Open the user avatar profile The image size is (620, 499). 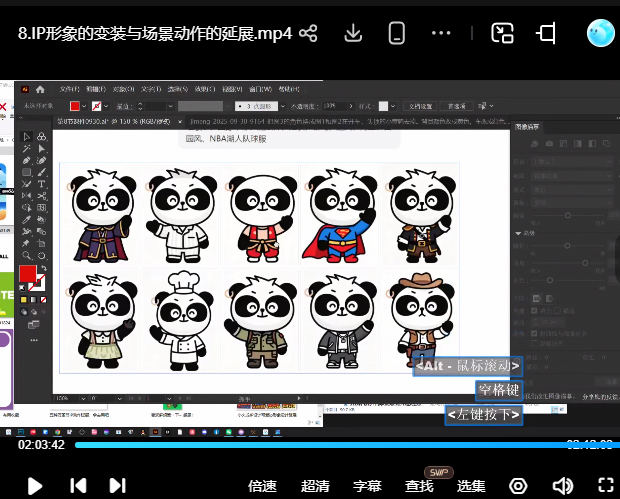601,33
